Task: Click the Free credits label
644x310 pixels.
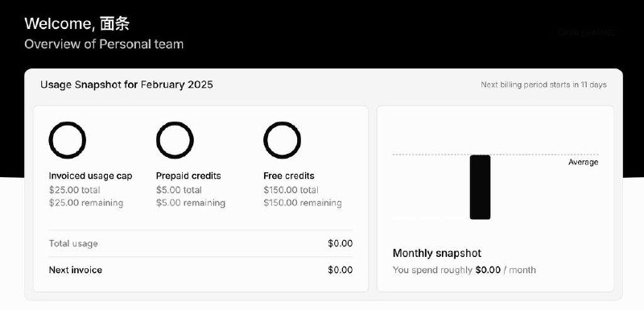Action: tap(289, 176)
